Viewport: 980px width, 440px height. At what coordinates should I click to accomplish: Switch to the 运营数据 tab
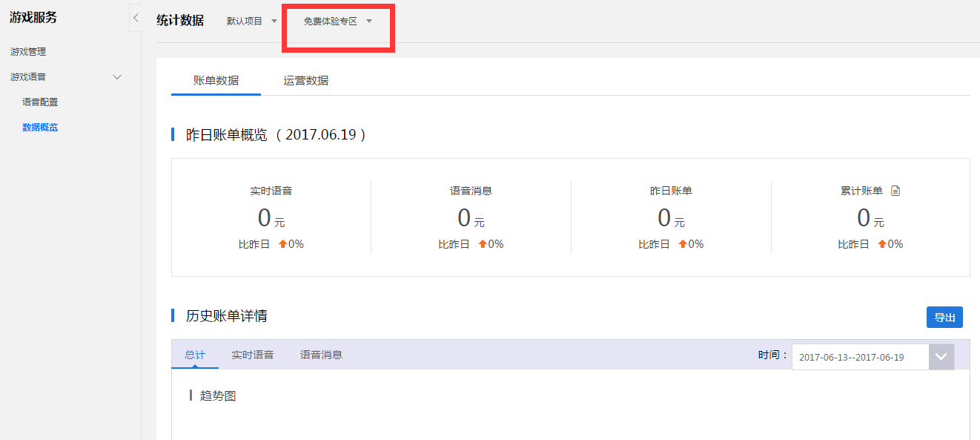click(305, 81)
